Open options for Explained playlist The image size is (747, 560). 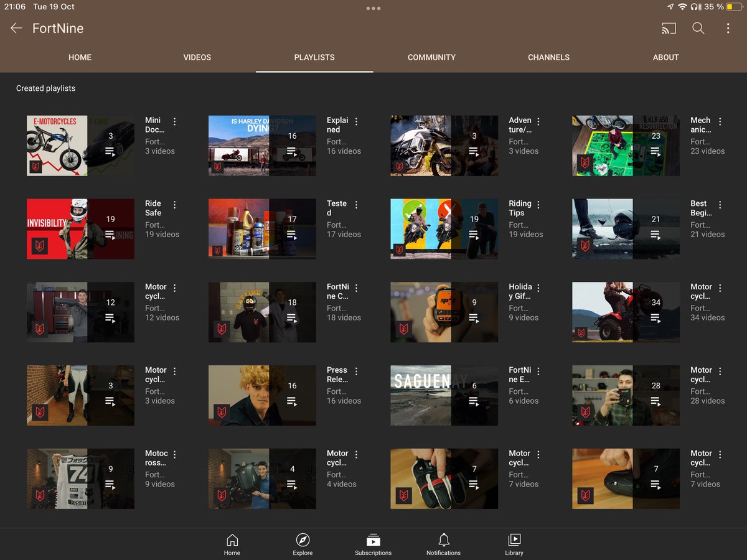coord(357,121)
